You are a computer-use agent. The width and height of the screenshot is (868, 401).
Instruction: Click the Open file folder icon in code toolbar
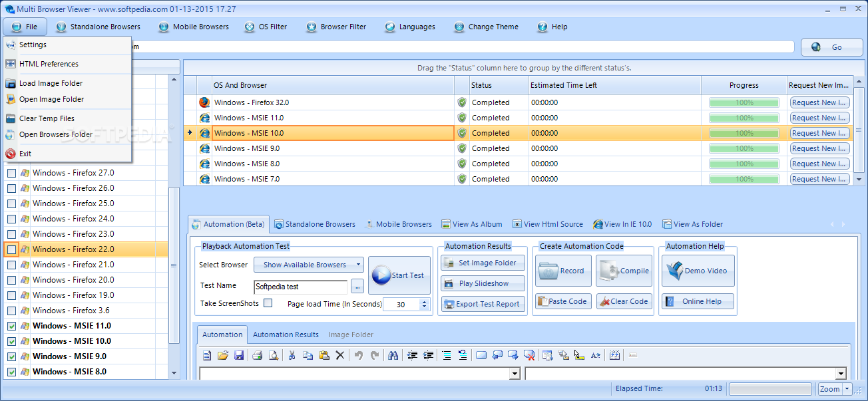[x=223, y=355]
